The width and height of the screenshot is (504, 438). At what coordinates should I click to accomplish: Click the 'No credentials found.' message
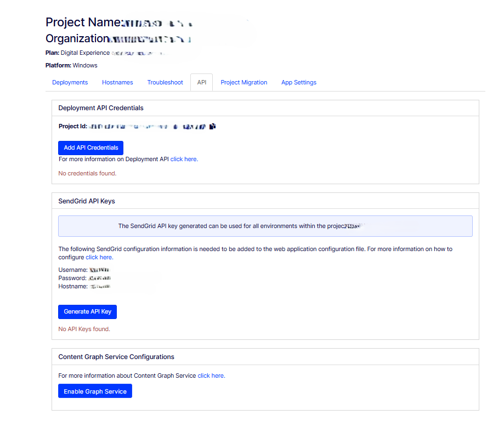(x=87, y=173)
